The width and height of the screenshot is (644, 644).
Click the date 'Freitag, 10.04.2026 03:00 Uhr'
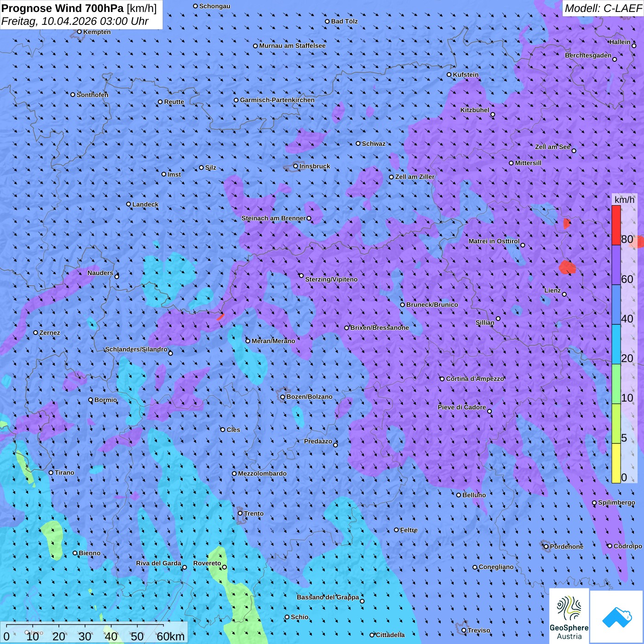tap(75, 21)
